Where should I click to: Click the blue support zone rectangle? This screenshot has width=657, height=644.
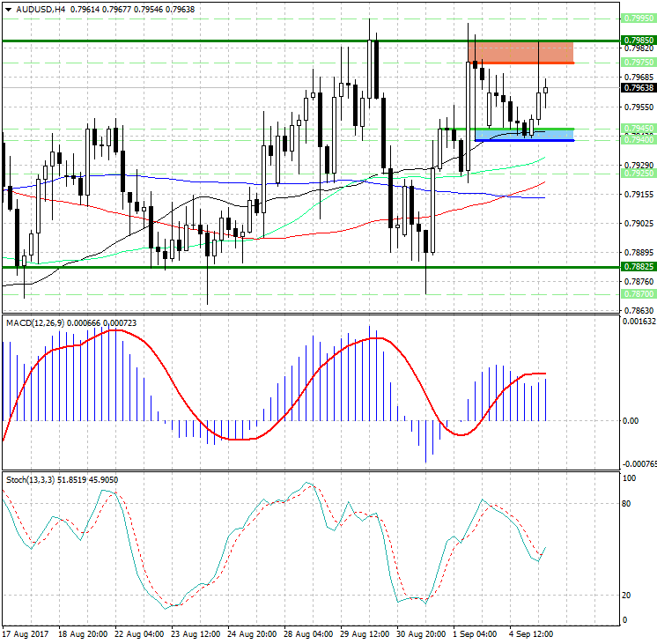click(x=524, y=134)
